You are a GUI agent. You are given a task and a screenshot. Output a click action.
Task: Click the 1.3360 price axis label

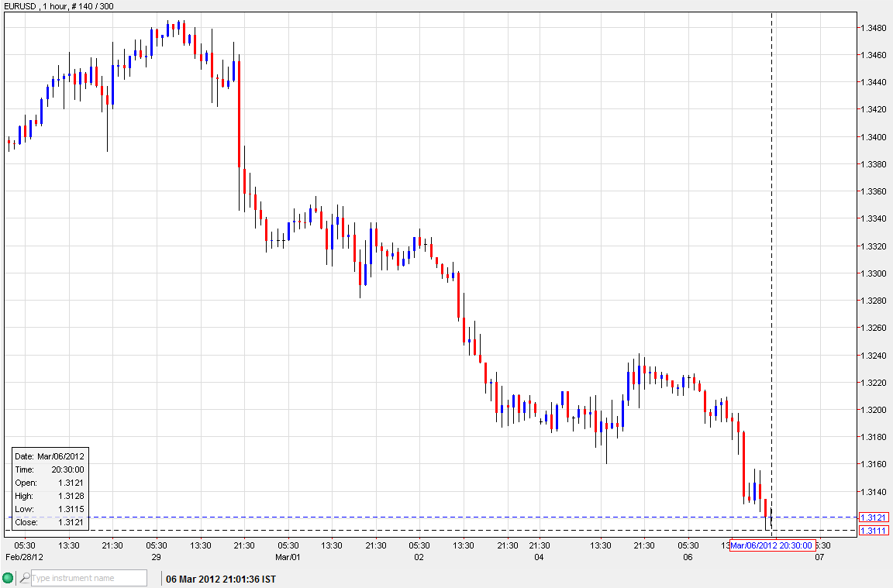[x=874, y=192]
